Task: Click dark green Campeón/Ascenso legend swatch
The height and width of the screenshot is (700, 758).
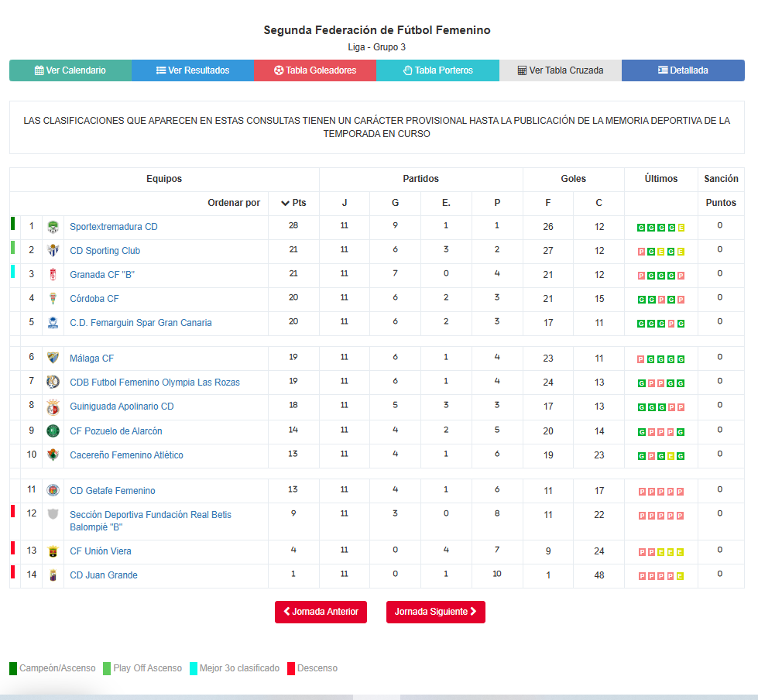Action: [x=13, y=668]
